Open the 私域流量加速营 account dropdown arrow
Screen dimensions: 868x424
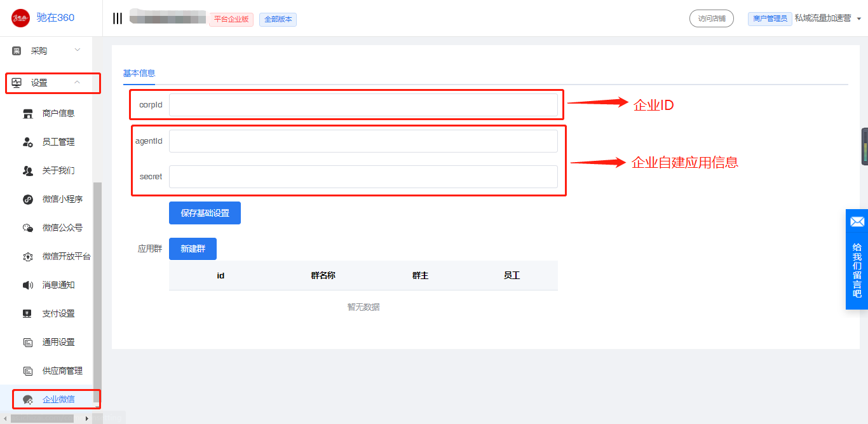pos(859,19)
